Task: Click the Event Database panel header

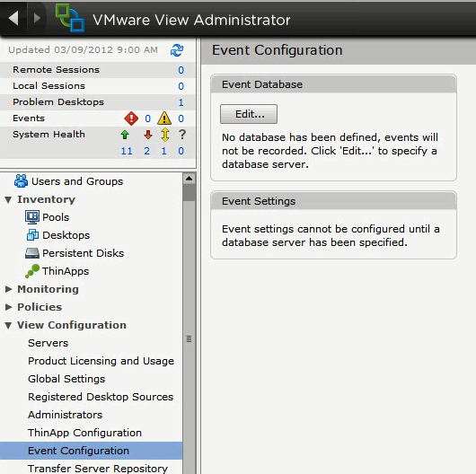Action: point(333,84)
